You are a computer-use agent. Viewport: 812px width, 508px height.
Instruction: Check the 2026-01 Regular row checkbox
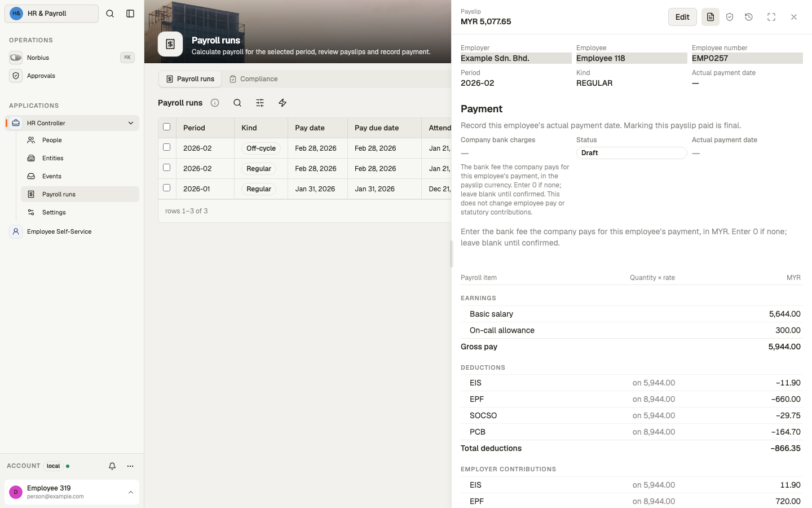click(166, 188)
